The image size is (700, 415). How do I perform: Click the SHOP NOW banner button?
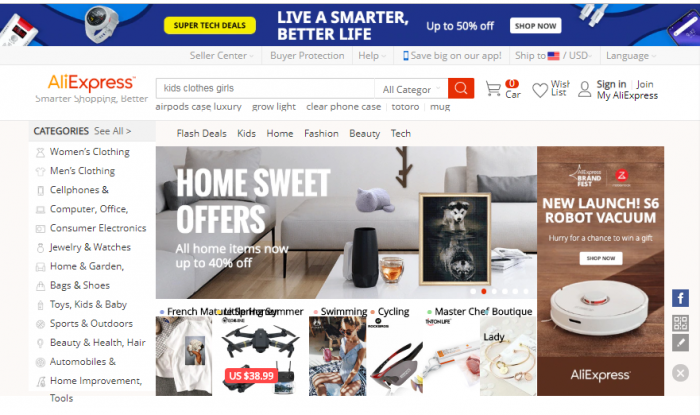pos(535,26)
